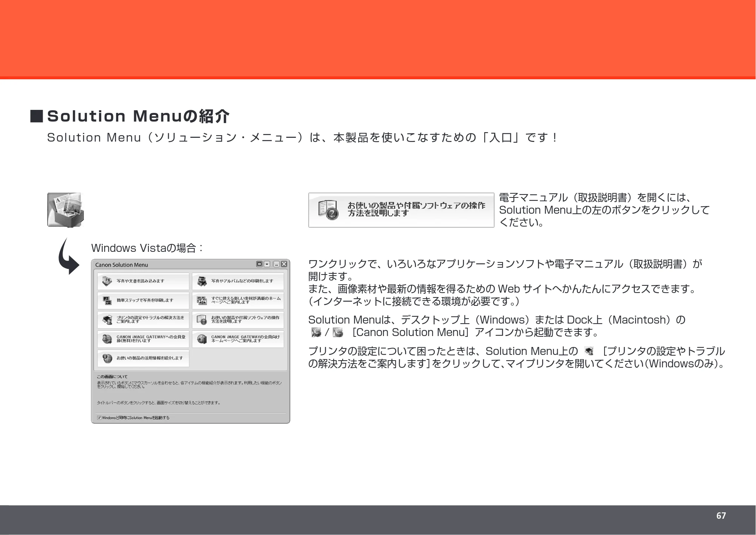
Task: Click the enlarged electronic manual button image
Action: point(401,210)
